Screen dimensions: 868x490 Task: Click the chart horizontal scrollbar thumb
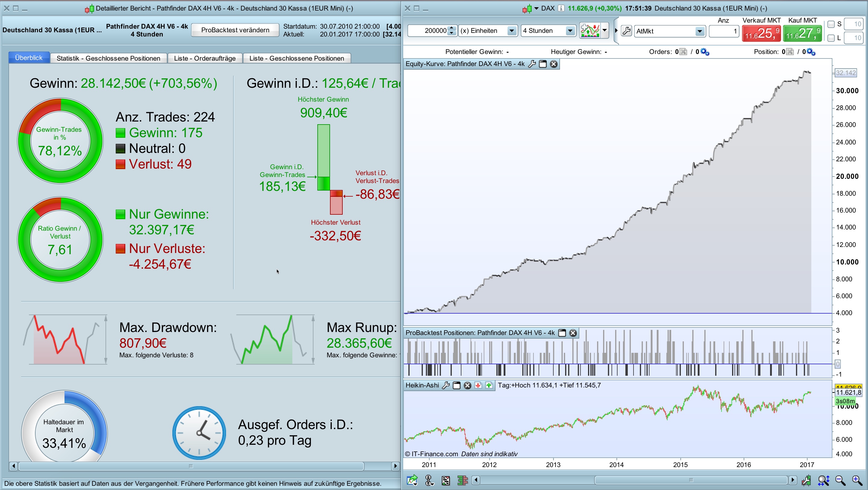pyautogui.click(x=690, y=480)
